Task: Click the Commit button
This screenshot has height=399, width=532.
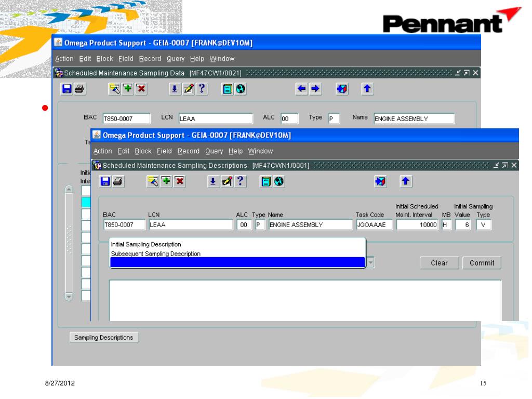Action: 482,263
